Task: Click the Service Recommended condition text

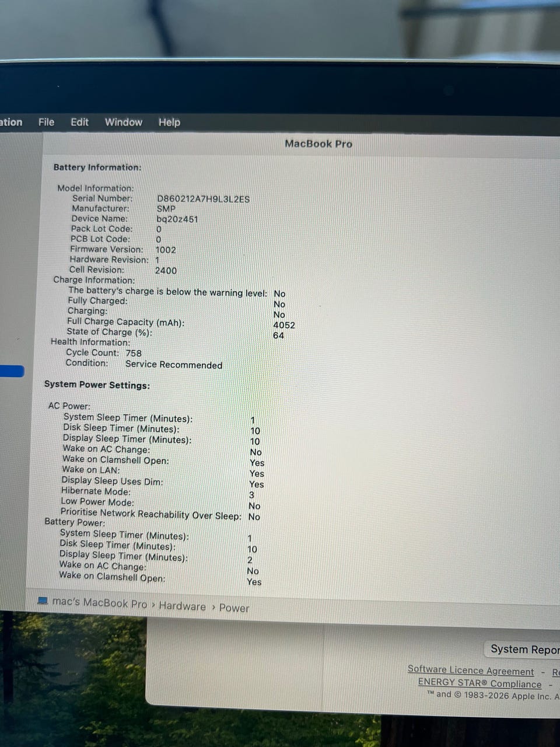Action: [174, 365]
